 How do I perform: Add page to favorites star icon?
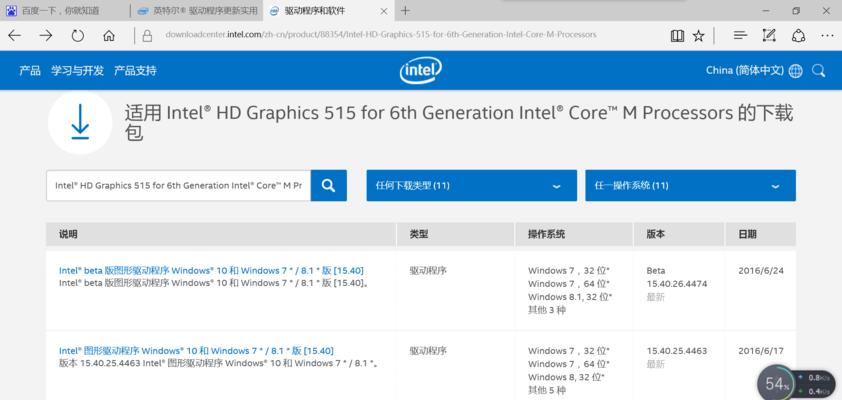tap(698, 35)
